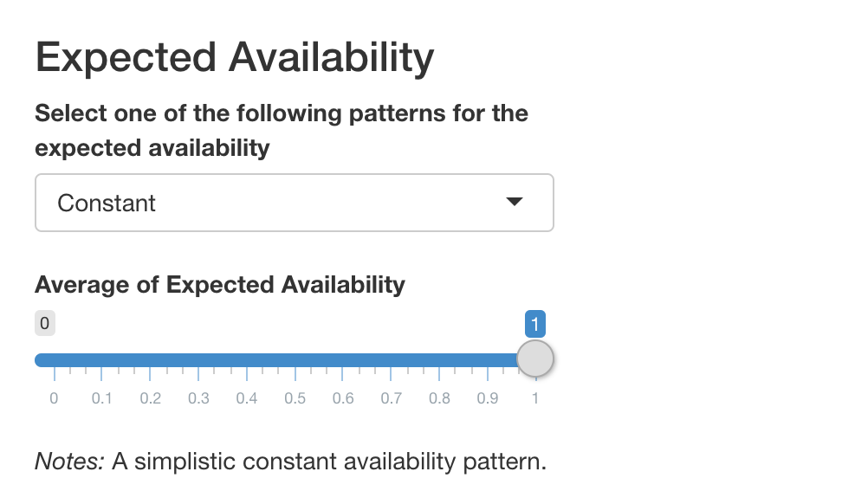
Task: Click the 0.2 tick label below slider
Action: (x=150, y=399)
